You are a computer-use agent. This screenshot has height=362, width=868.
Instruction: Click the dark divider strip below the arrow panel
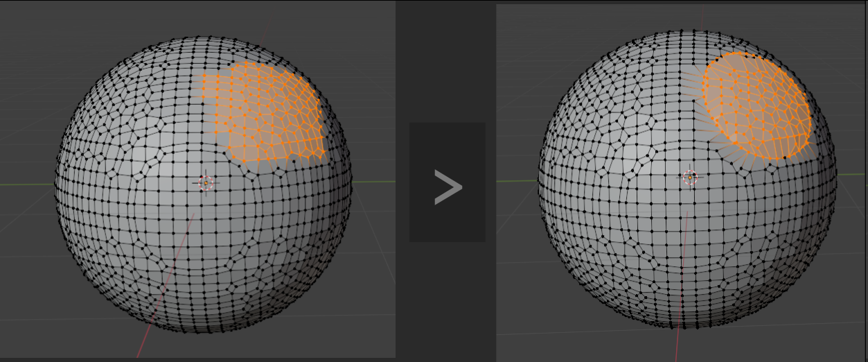(446, 300)
